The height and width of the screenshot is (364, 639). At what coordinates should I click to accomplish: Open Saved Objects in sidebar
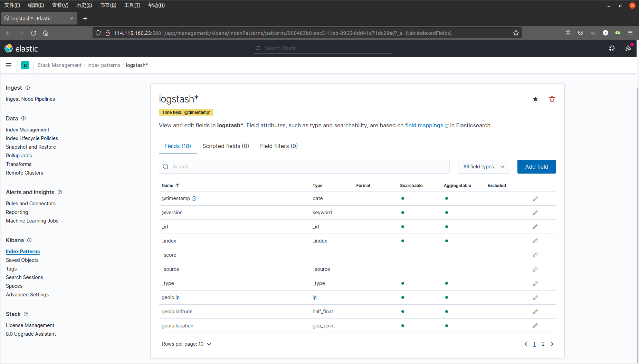22,260
